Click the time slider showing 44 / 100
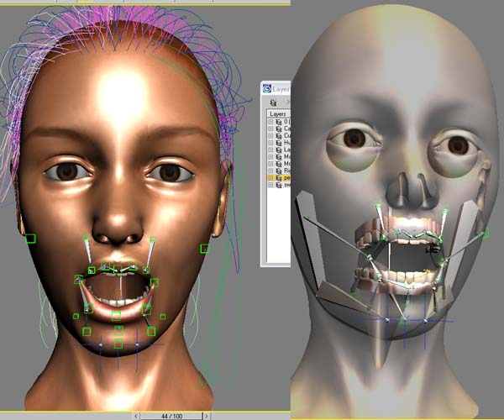Viewport: 504px width, 420px height. tap(171, 416)
